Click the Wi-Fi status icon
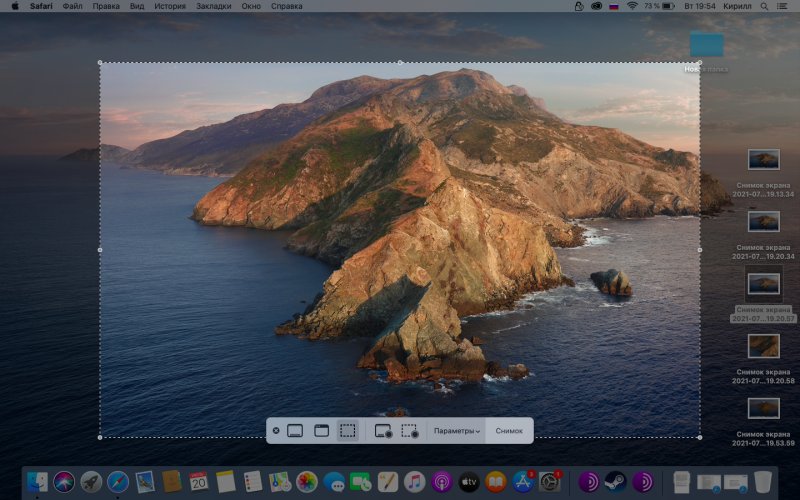 pyautogui.click(x=632, y=6)
